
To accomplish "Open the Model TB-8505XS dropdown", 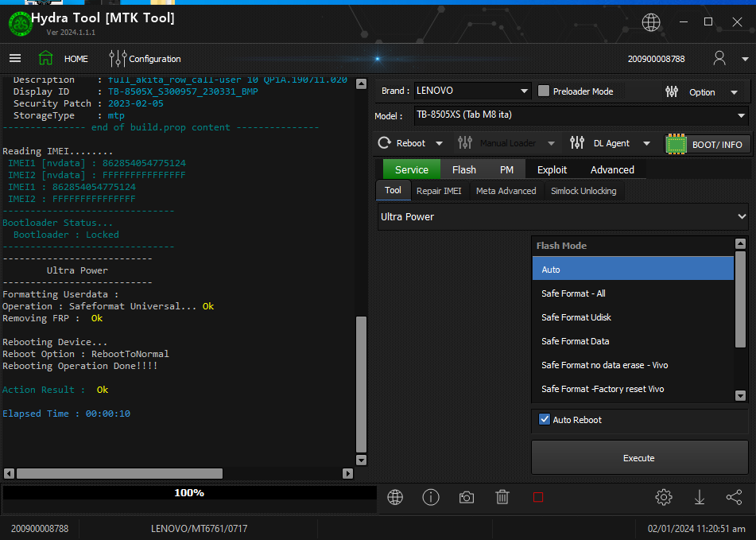I will click(581, 115).
